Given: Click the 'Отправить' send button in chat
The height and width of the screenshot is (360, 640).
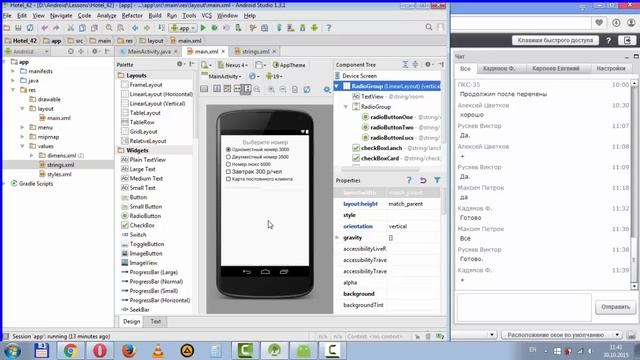Looking at the screenshot, I should pyautogui.click(x=616, y=307).
